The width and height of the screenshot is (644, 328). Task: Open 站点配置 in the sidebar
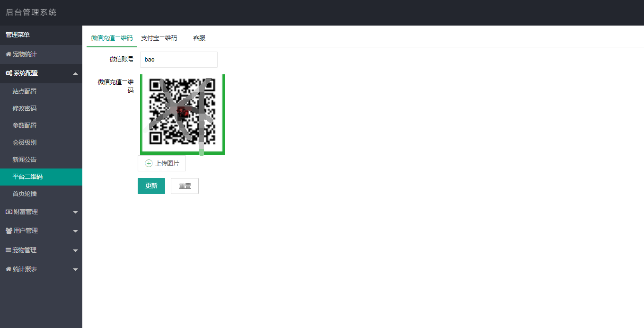pyautogui.click(x=41, y=92)
